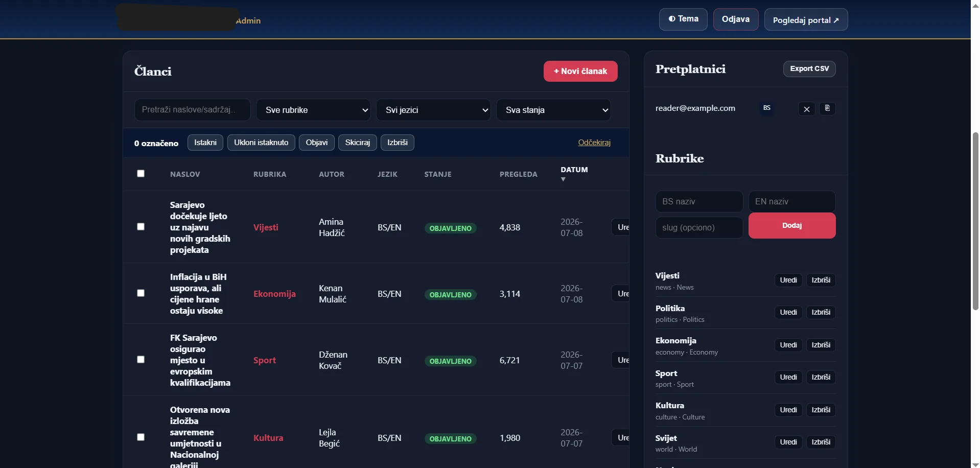This screenshot has width=980, height=468.
Task: Open the Sva stanja status dropdown
Action: (553, 110)
